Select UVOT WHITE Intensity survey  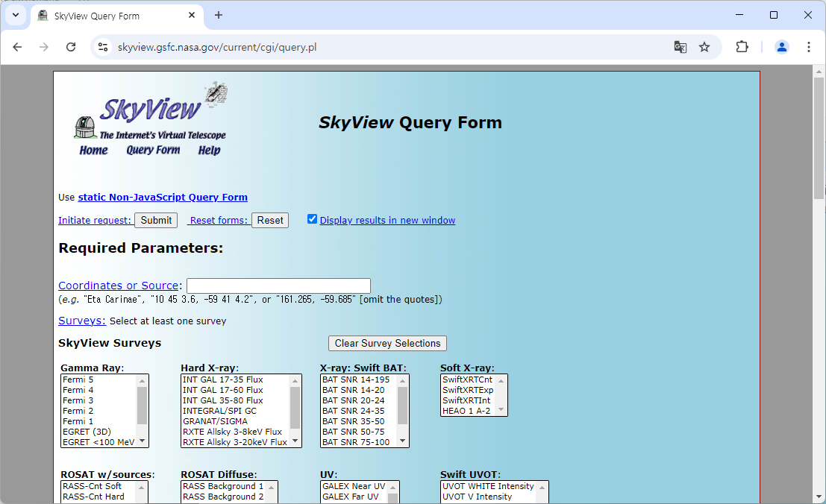(x=489, y=486)
